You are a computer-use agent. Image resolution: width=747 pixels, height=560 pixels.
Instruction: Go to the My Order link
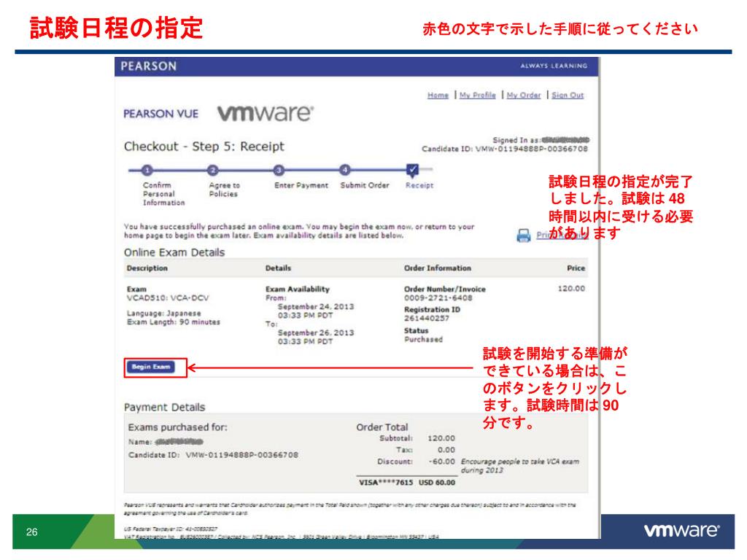point(524,96)
